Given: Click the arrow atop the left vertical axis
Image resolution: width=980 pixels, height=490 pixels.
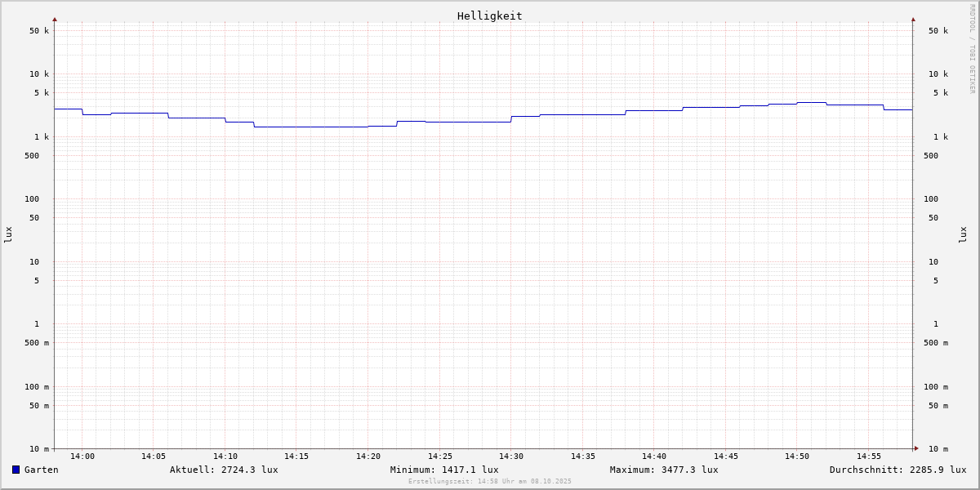Looking at the screenshot, I should pyautogui.click(x=55, y=19).
